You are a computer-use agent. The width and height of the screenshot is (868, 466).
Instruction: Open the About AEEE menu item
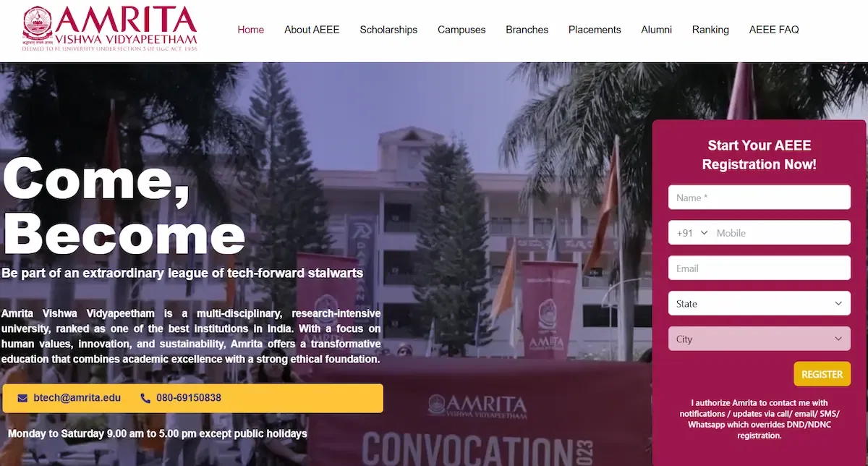312,30
